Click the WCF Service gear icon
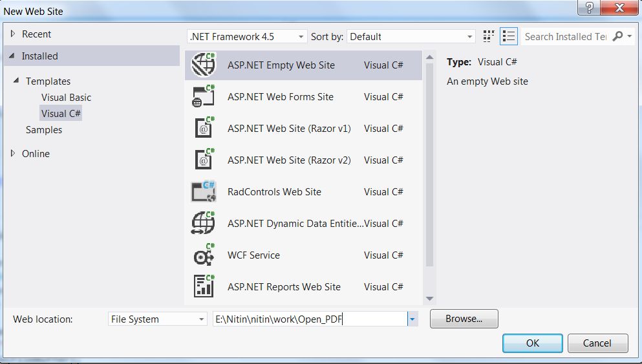The width and height of the screenshot is (642, 364). [x=204, y=255]
